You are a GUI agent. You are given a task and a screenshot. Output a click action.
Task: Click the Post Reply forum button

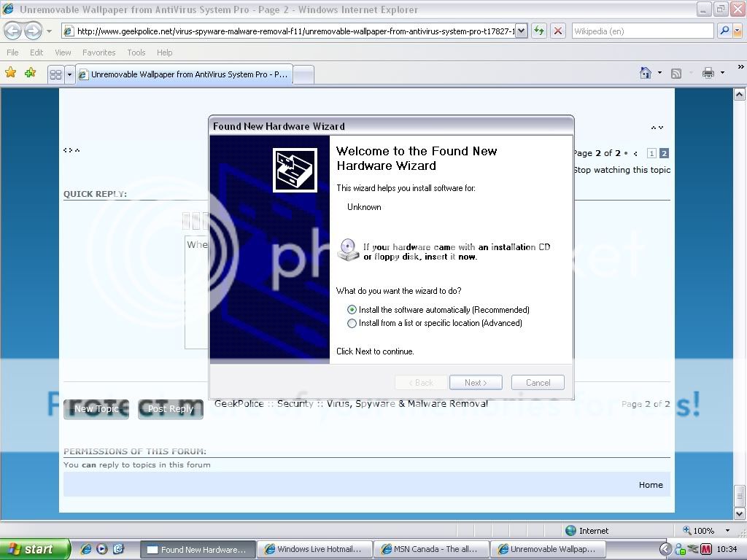171,409
